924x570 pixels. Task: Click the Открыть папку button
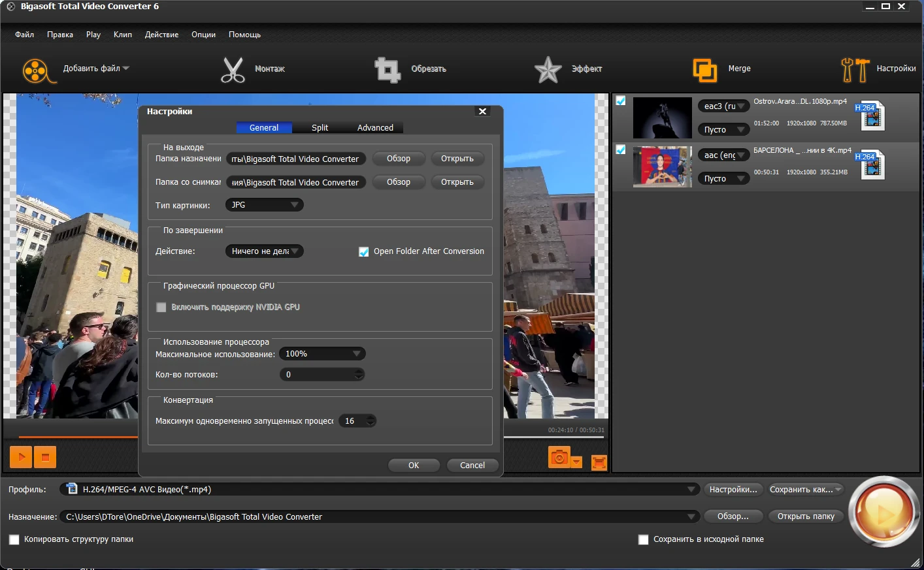(806, 516)
